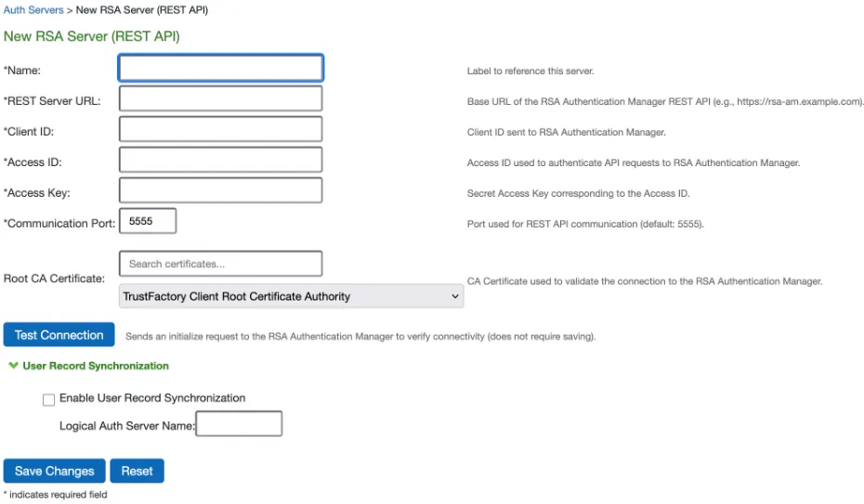Screen dimensions: 864x504
Task: Click the Save Changes button
Action: 55,471
